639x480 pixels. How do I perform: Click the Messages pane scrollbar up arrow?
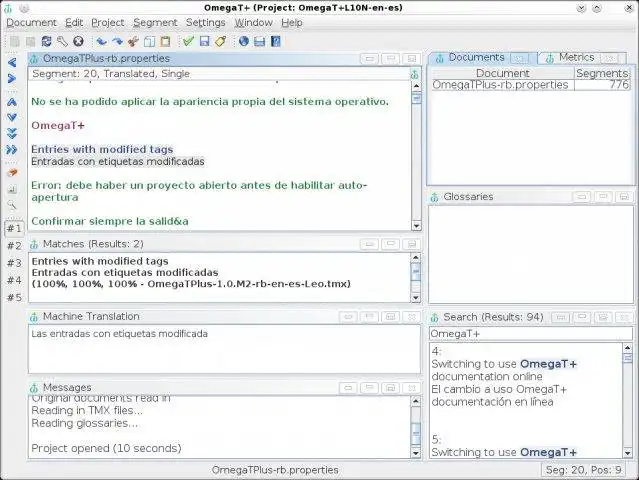[415, 401]
